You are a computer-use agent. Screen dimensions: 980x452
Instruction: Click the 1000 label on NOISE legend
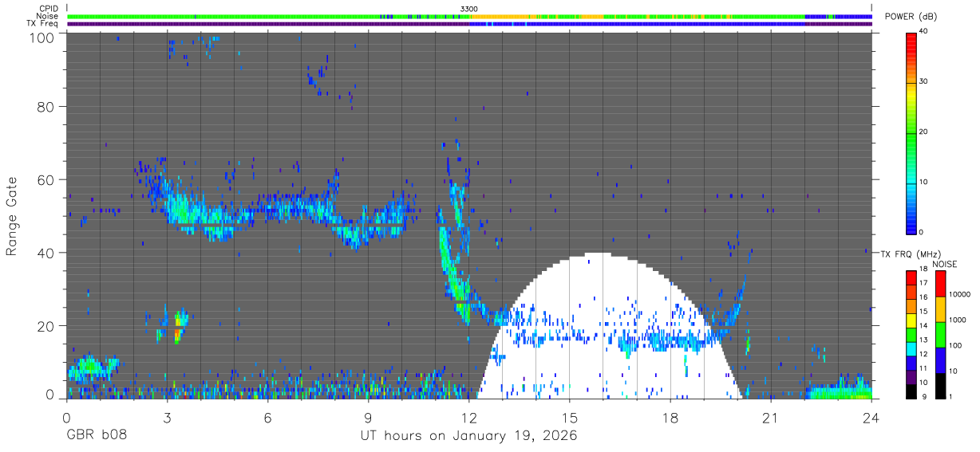click(958, 320)
